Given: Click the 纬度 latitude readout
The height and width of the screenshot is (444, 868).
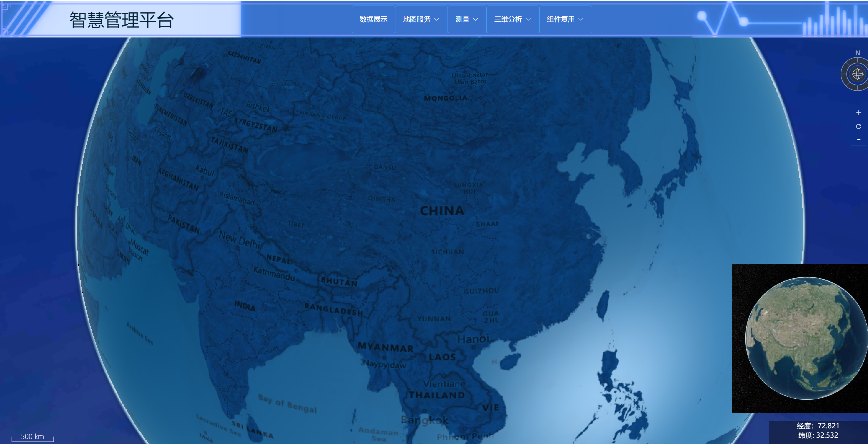Looking at the screenshot, I should 818,435.
